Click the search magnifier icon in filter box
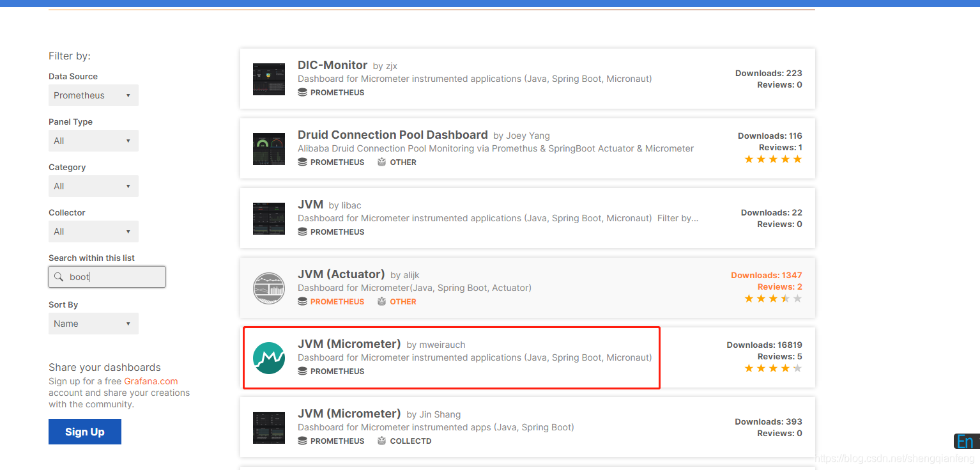Viewport: 980px width, 470px height. (x=59, y=277)
